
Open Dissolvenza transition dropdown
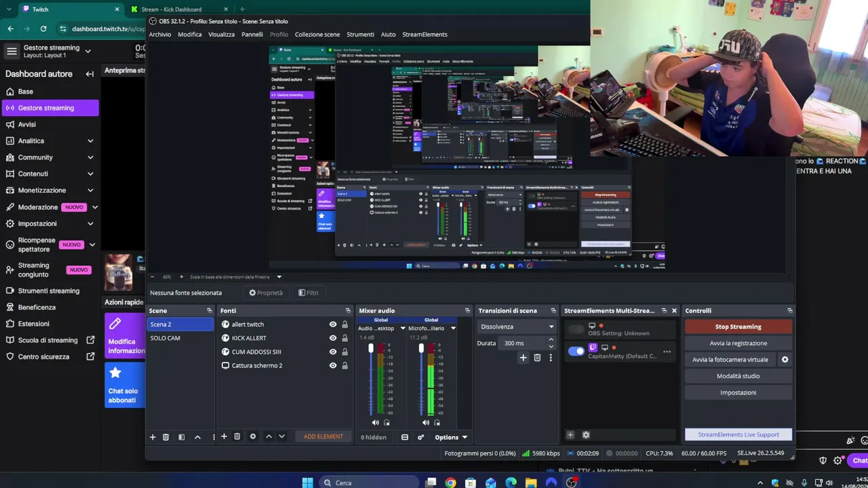(x=517, y=327)
